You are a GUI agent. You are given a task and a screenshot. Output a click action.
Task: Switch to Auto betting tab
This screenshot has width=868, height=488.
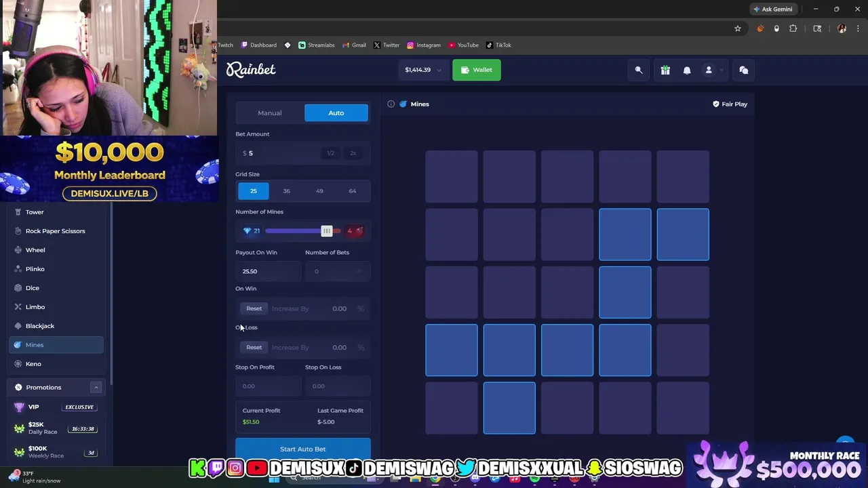coord(336,113)
